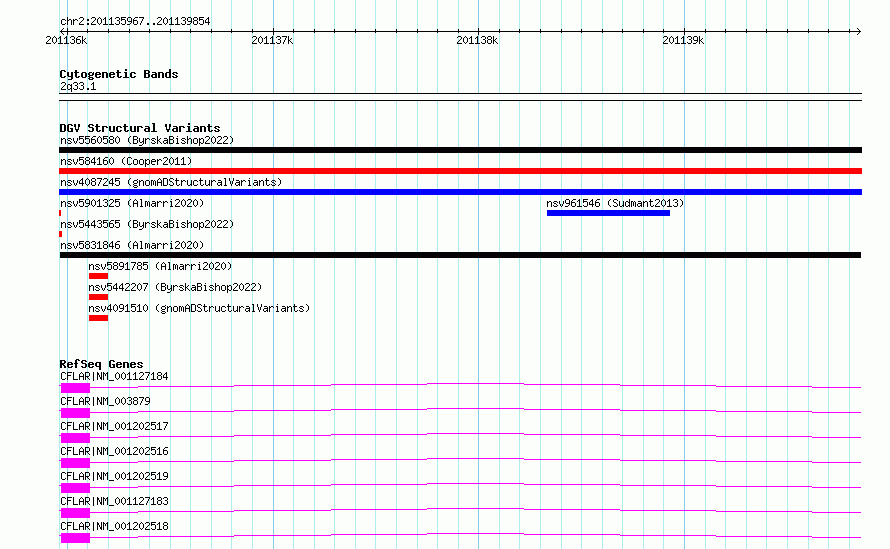The height and width of the screenshot is (549, 890).
Task: Open CFLAR|NM_001202517 transcript label
Action: 114,426
